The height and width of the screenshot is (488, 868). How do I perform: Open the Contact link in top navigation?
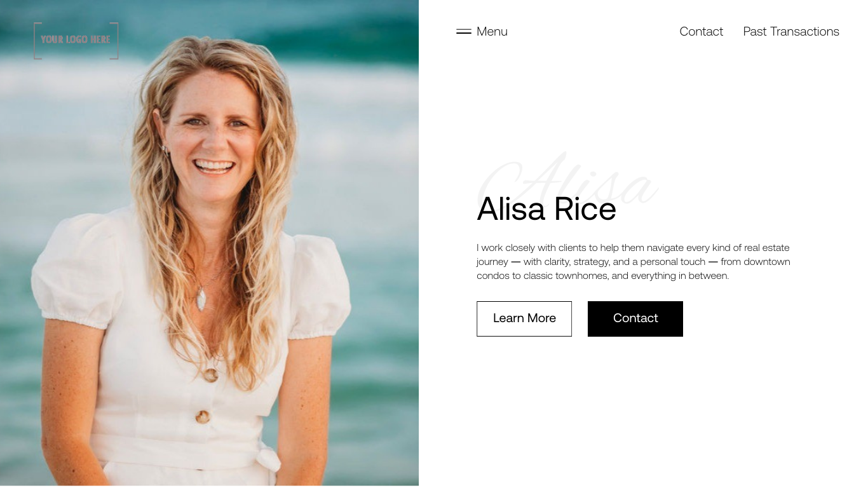tap(701, 31)
